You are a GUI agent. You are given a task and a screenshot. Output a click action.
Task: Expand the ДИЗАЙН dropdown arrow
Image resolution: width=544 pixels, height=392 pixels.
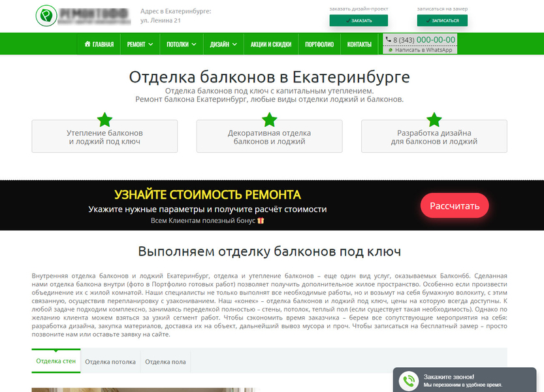(234, 44)
